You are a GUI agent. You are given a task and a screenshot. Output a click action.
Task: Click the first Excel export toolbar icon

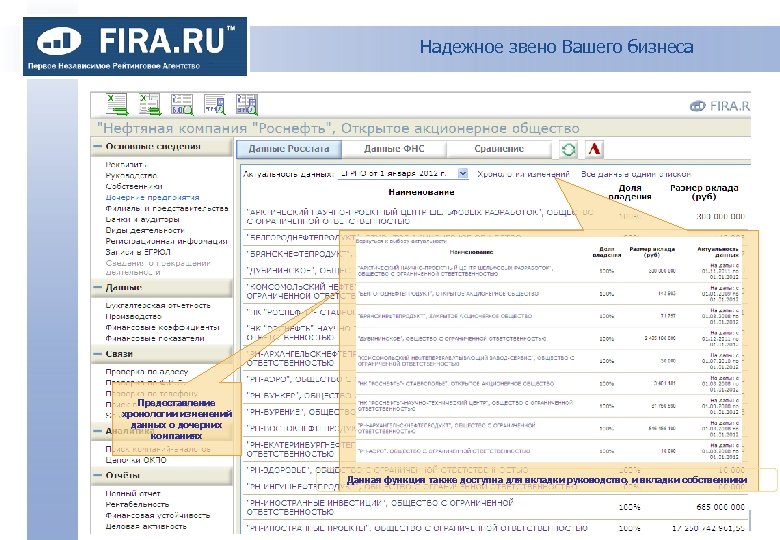[117, 104]
